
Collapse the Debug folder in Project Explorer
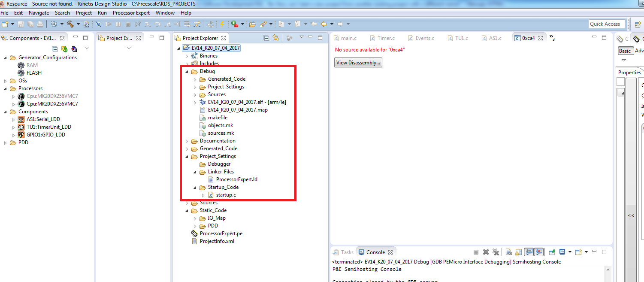click(186, 71)
